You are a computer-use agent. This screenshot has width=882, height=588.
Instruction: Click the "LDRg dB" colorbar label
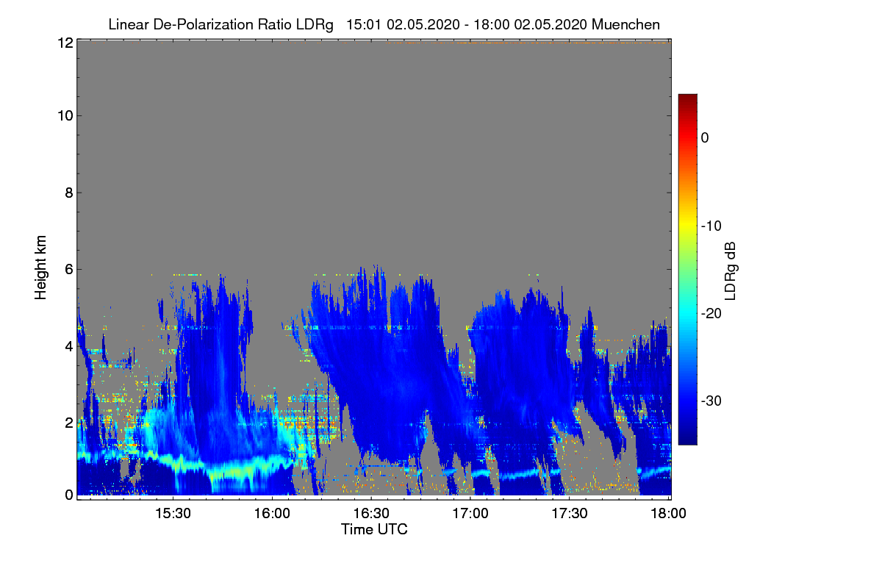click(730, 270)
